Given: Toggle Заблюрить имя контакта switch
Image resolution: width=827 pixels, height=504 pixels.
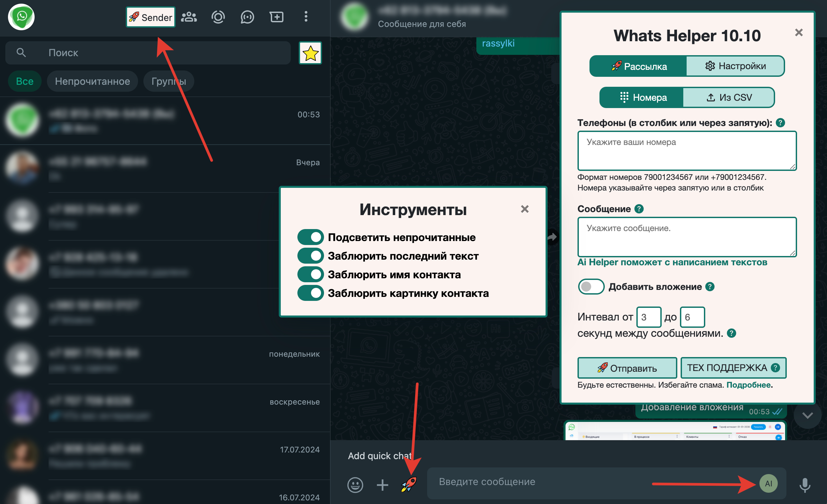Looking at the screenshot, I should pyautogui.click(x=310, y=275).
